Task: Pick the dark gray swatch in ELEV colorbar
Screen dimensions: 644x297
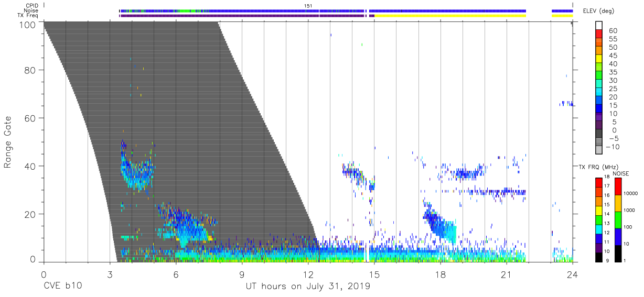Action: (599, 134)
